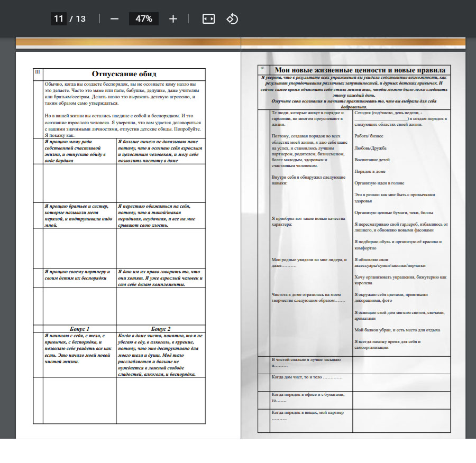
Task: Click the 'Мои новые жизненные ценности' heading
Action: click(x=360, y=70)
